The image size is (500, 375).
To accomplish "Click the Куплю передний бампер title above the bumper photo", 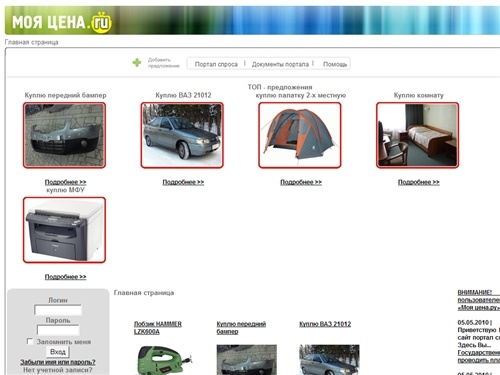I will point(65,95).
